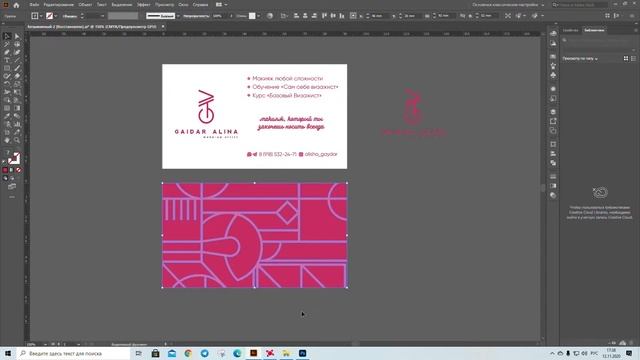Click the Fill/Stroke swatch in toolbar

point(13,158)
